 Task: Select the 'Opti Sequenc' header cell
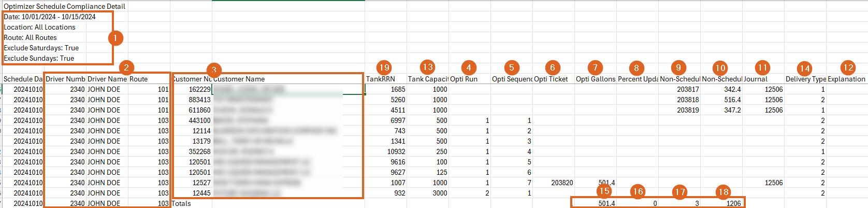[x=512, y=79]
